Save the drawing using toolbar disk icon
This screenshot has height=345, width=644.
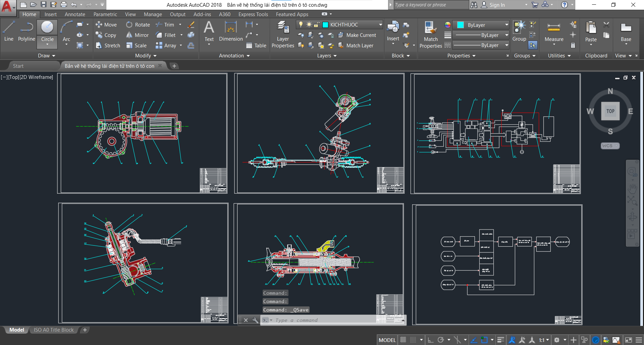(43, 5)
